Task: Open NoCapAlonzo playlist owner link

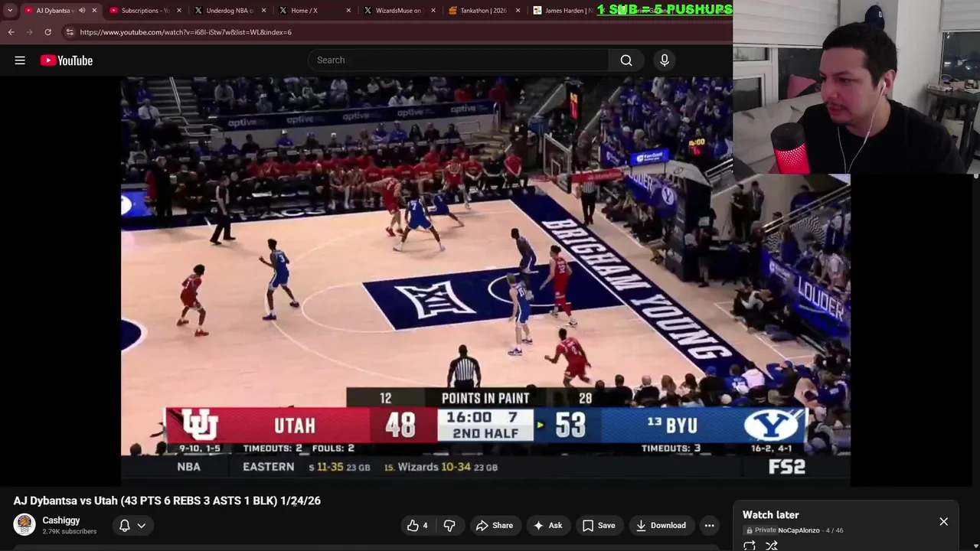Action: (x=799, y=530)
